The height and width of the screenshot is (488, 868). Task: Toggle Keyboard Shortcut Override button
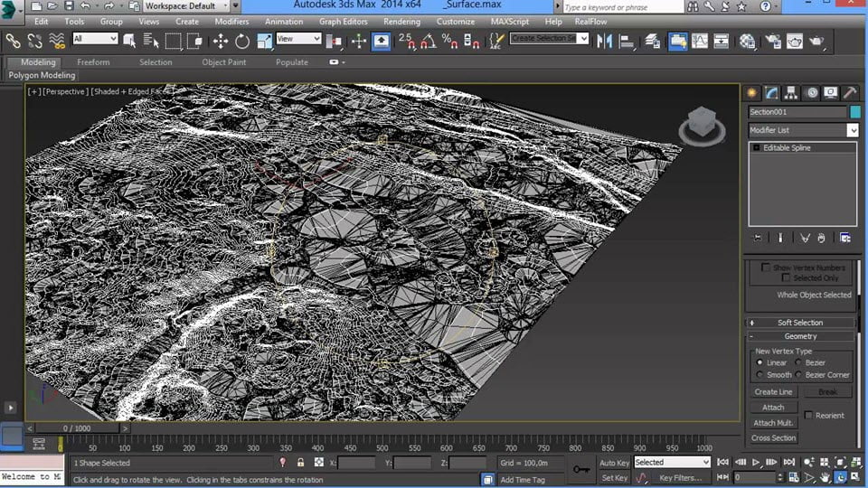pyautogui.click(x=381, y=41)
